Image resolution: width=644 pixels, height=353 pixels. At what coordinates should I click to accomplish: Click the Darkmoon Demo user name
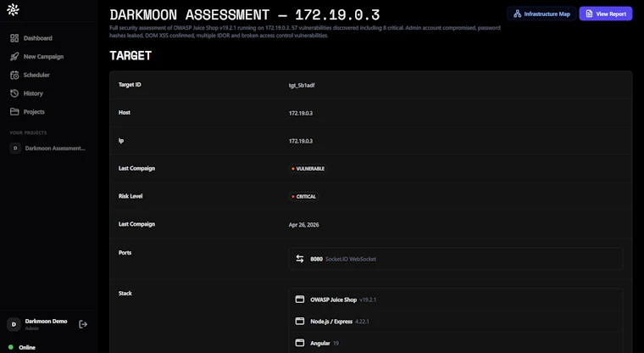tap(46, 322)
